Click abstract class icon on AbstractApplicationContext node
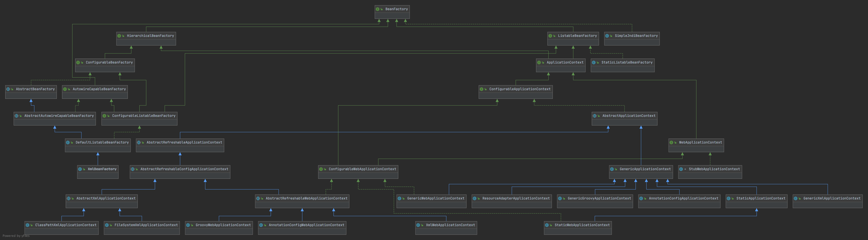This screenshot has width=868, height=240. 595,116
